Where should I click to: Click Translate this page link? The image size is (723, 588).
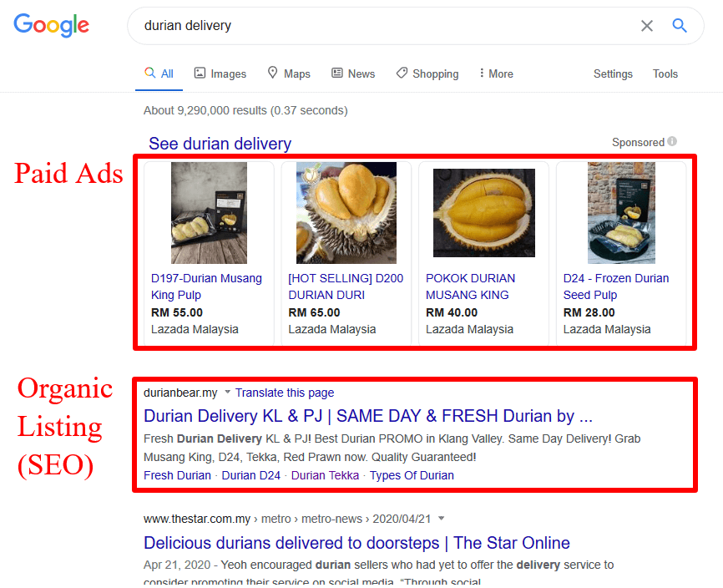point(285,393)
